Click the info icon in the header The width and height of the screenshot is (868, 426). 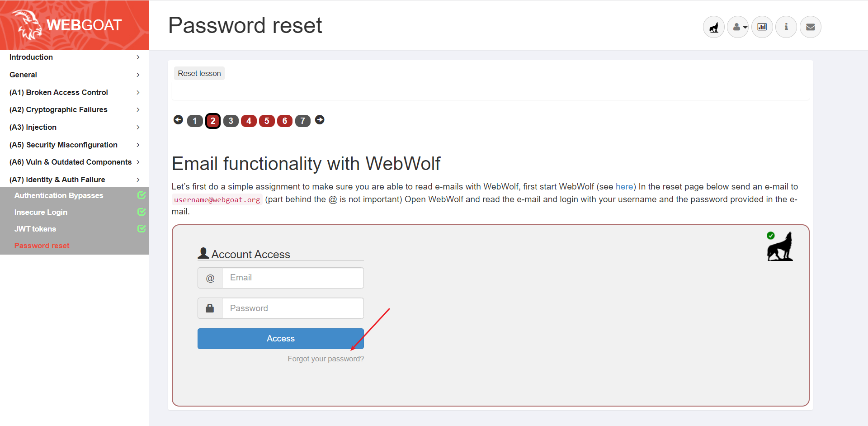(786, 27)
